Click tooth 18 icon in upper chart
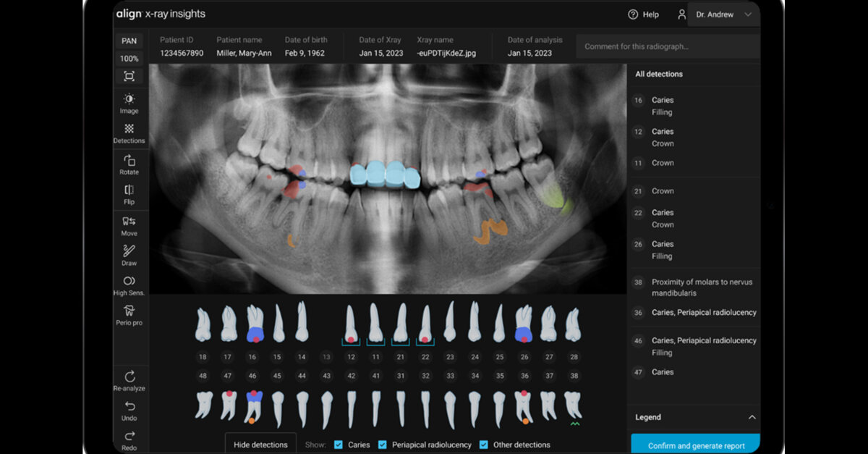Image resolution: width=868 pixels, height=454 pixels. (x=203, y=324)
